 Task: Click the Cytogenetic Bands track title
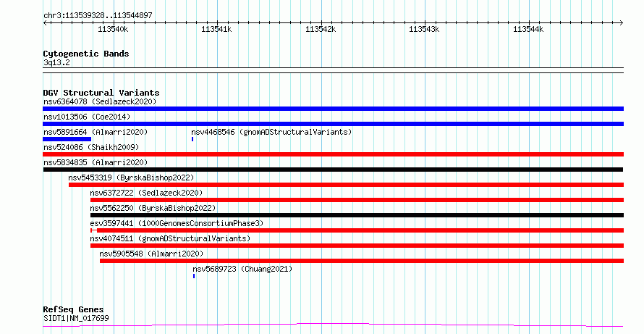(86, 54)
